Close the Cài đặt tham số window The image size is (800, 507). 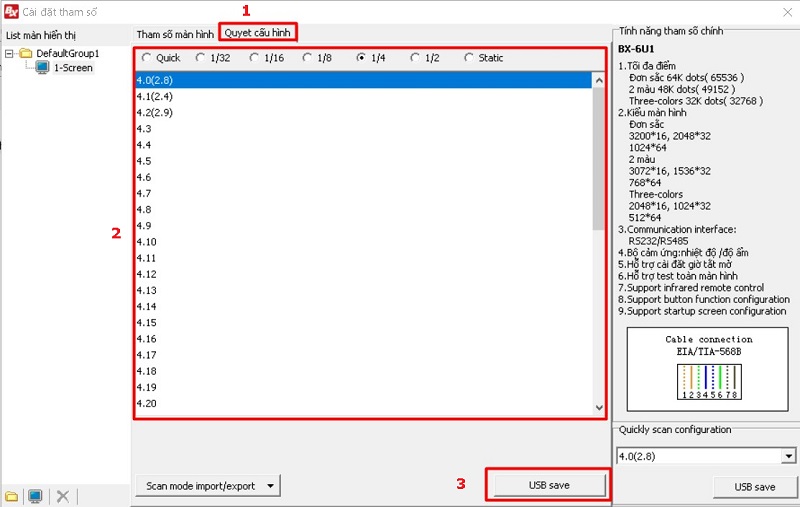(787, 12)
